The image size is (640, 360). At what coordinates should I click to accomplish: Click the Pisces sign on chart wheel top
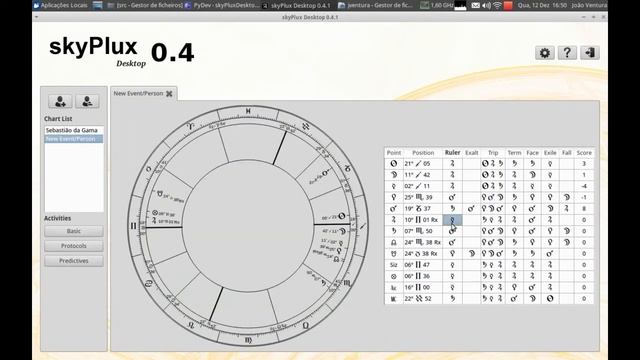pos(248,111)
